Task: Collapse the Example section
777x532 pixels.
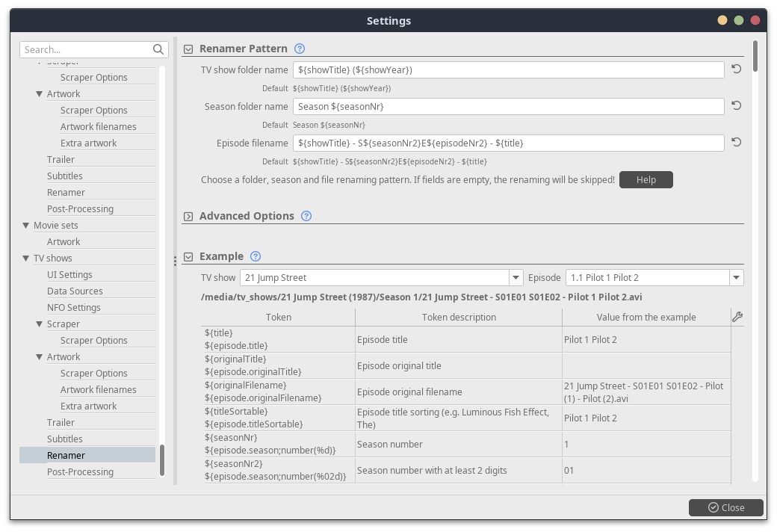Action: [x=188, y=257]
